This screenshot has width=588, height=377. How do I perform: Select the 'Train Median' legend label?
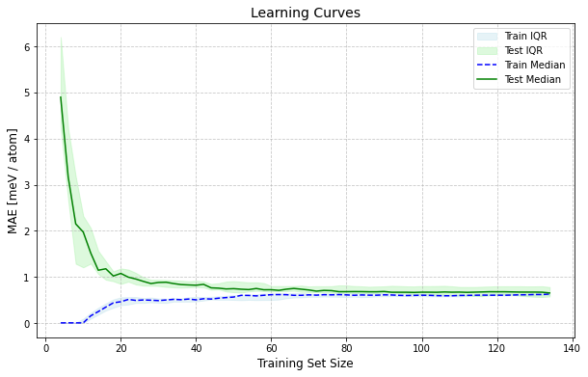535,65
